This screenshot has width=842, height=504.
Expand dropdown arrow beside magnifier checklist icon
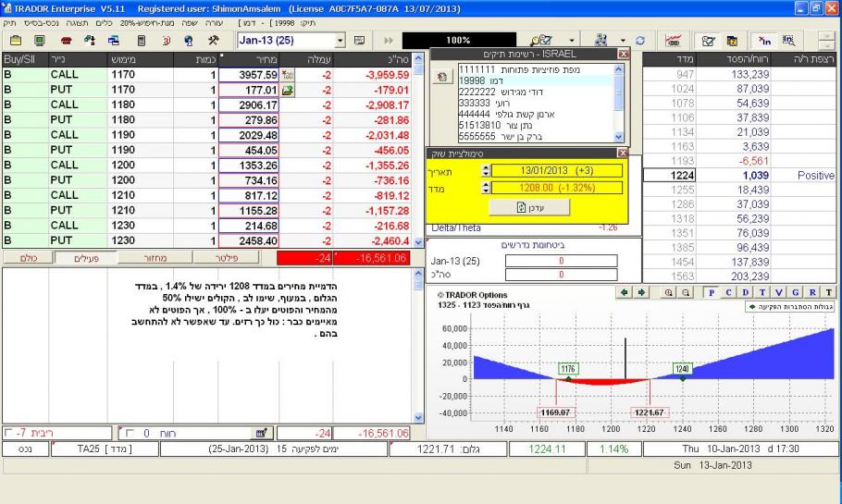click(571, 42)
